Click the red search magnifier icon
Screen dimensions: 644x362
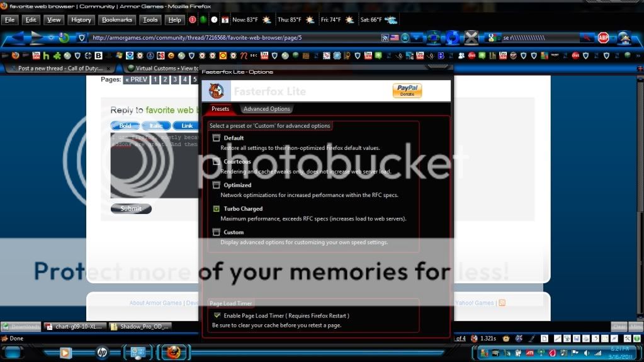[587, 38]
